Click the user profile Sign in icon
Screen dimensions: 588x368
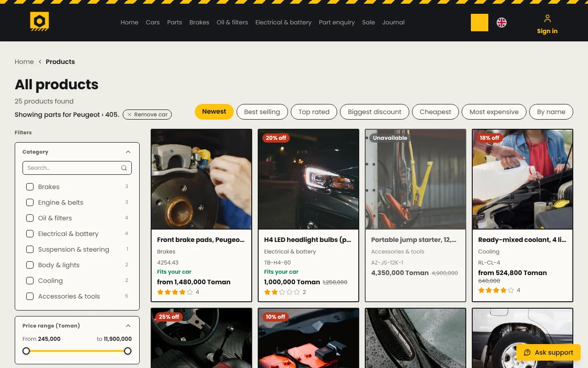547,18
